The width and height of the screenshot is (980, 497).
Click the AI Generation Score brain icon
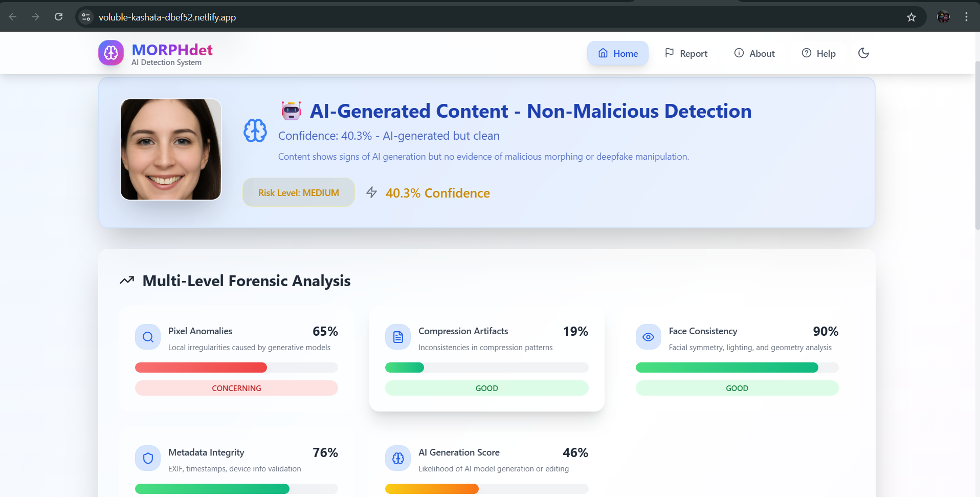[x=397, y=458]
